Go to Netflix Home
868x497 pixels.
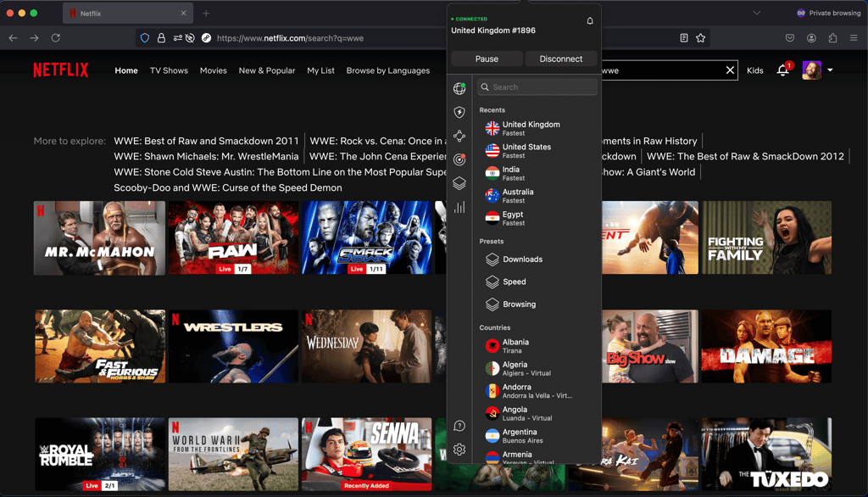[126, 70]
